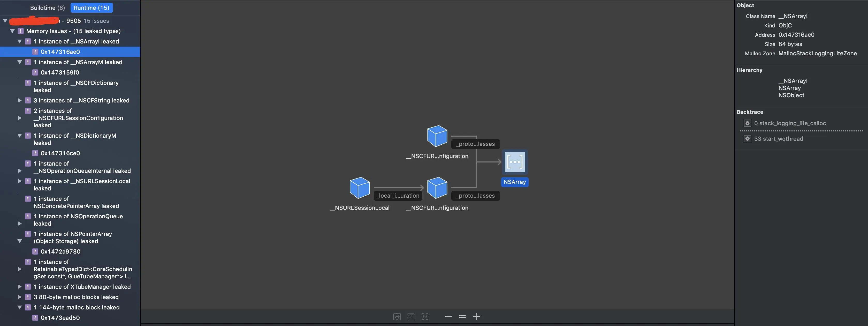Zoom in the memory graph

click(476, 316)
